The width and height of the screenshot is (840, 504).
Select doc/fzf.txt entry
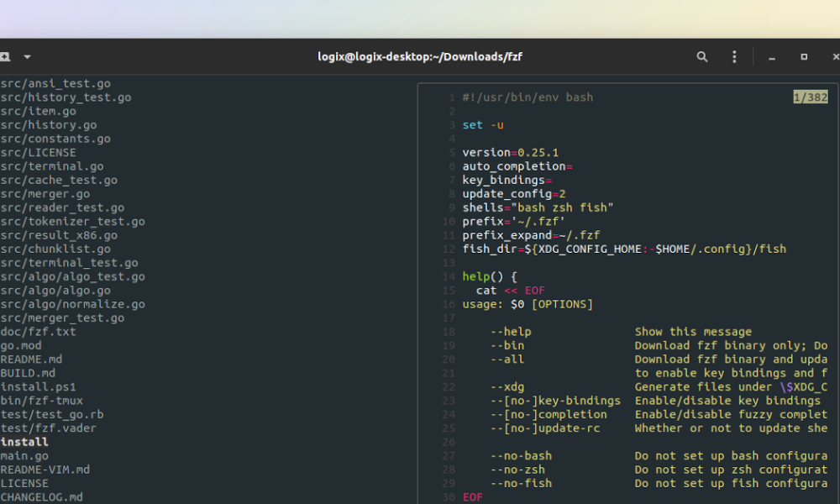coord(39,332)
